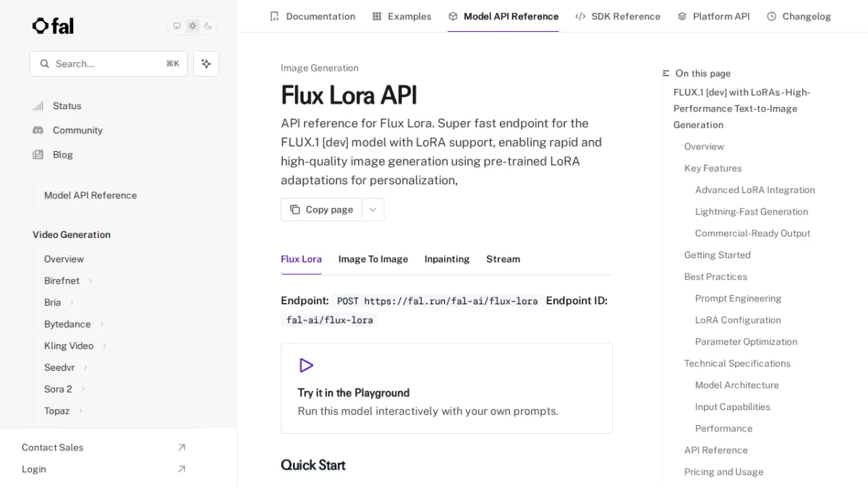Click the Blog newspaper icon
The width and height of the screenshot is (868, 488).
click(38, 155)
